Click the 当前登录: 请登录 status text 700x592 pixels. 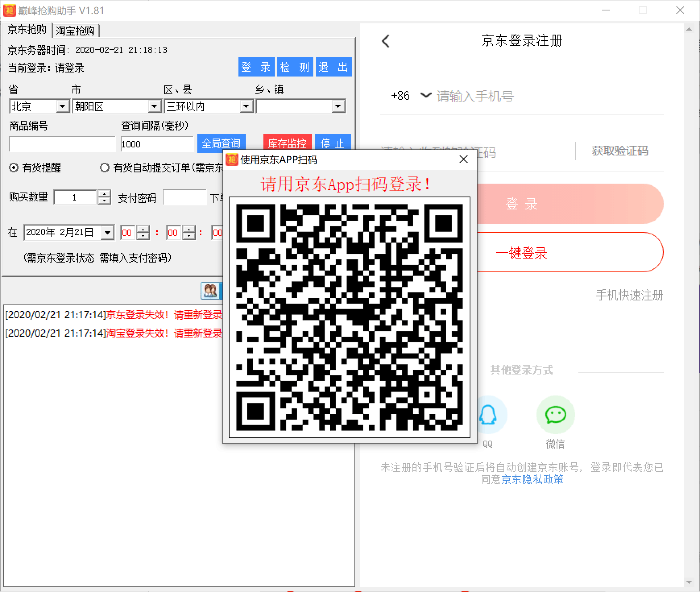[46, 68]
